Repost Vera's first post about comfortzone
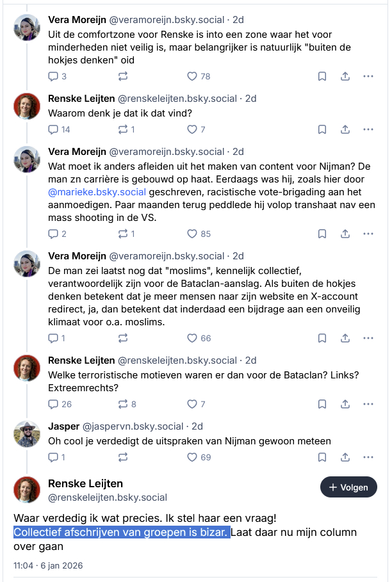The image size is (392, 582). pos(122,76)
